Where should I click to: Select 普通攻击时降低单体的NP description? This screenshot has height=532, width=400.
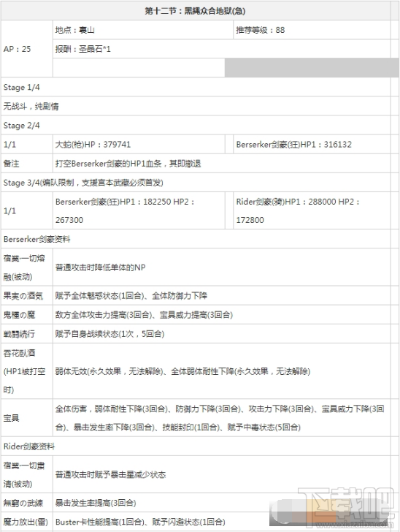pos(221,267)
